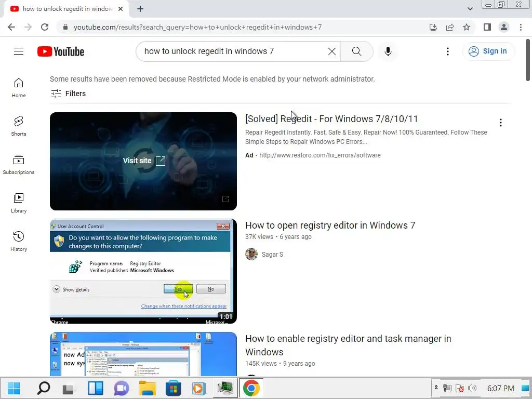Open the YouTube hamburger guide menu
The image size is (532, 399).
[x=19, y=51]
